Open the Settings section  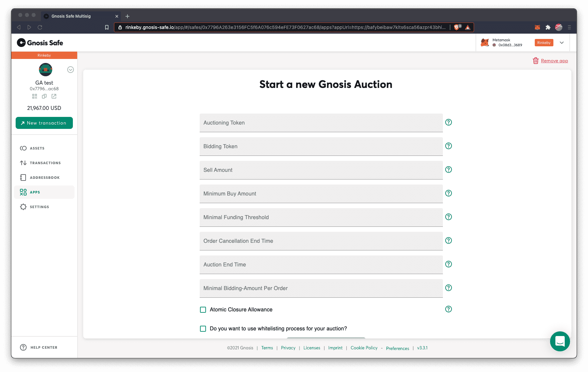44,207
